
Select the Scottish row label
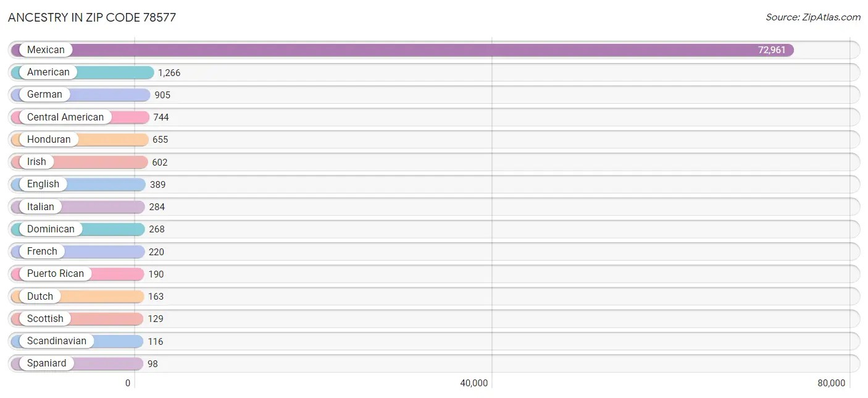click(x=44, y=318)
